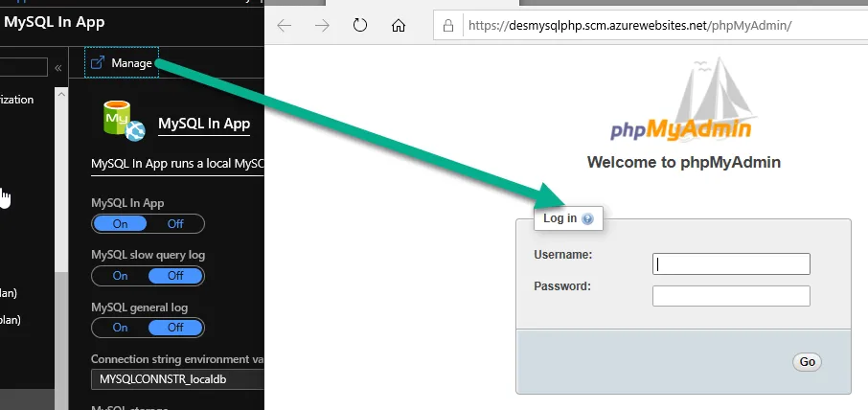This screenshot has height=410, width=868.
Task: Turn MySQL In App Off
Action: click(x=175, y=223)
